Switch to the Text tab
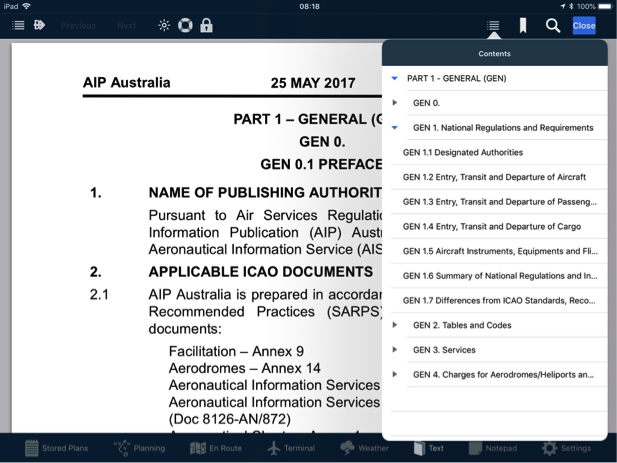 (x=429, y=448)
